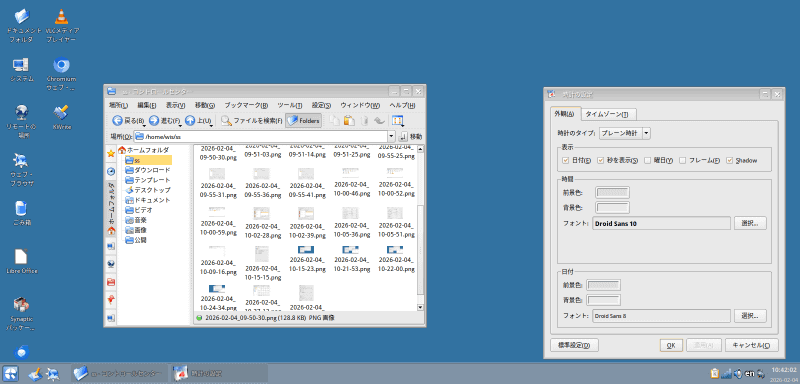Select ホームフォルダ in the folder tree
The height and width of the screenshot is (384, 800).
143,150
